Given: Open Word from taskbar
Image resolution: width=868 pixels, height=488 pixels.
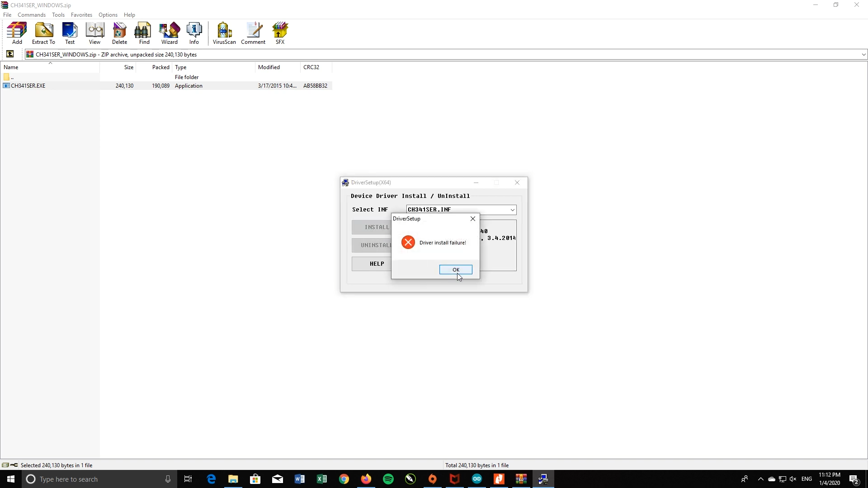Looking at the screenshot, I should click(x=300, y=479).
